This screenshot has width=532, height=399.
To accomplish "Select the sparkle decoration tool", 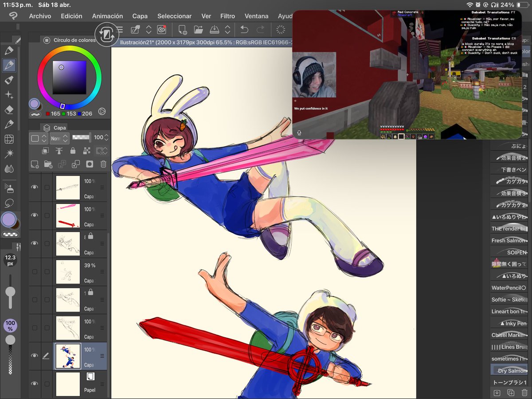I will (9, 95).
